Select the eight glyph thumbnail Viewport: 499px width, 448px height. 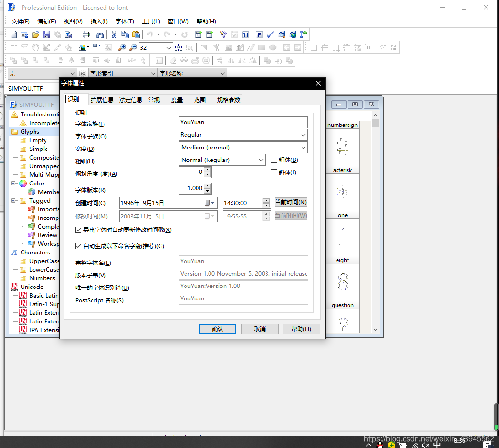pyautogui.click(x=343, y=281)
